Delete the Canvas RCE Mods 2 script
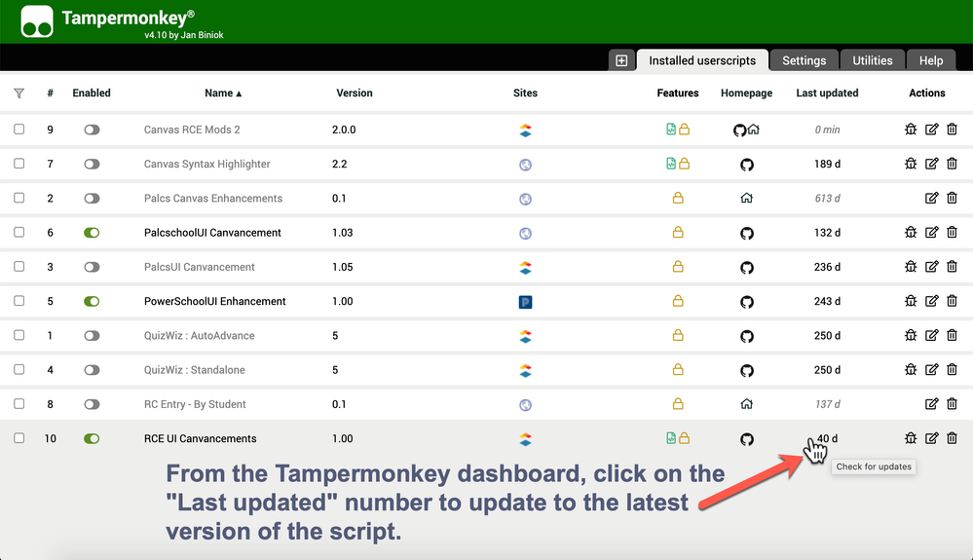Viewport: 973px width, 560px height. [x=952, y=130]
